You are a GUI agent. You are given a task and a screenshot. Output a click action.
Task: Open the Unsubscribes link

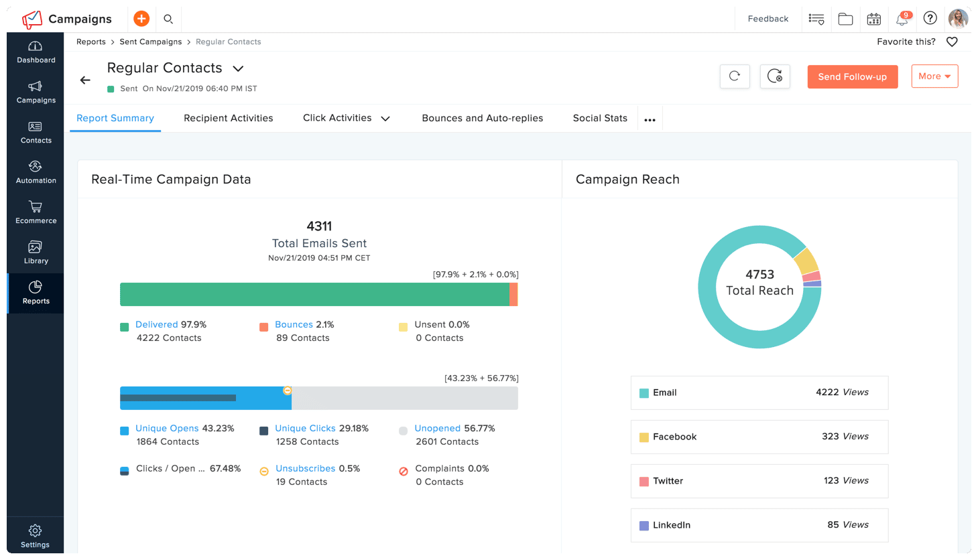[x=305, y=468]
